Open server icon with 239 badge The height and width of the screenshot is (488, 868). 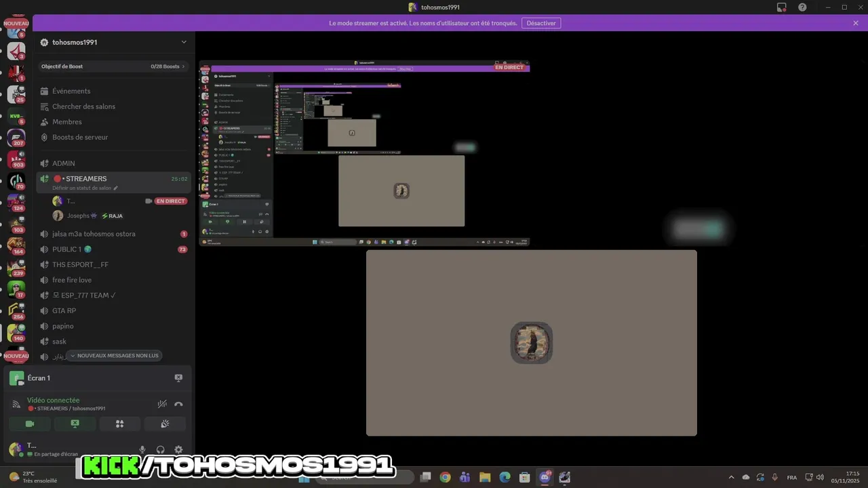tap(16, 268)
